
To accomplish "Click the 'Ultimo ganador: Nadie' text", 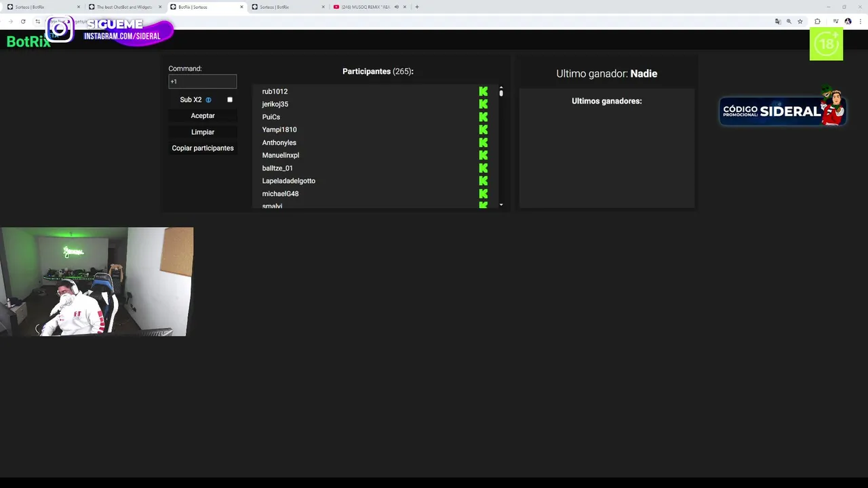I will [607, 74].
